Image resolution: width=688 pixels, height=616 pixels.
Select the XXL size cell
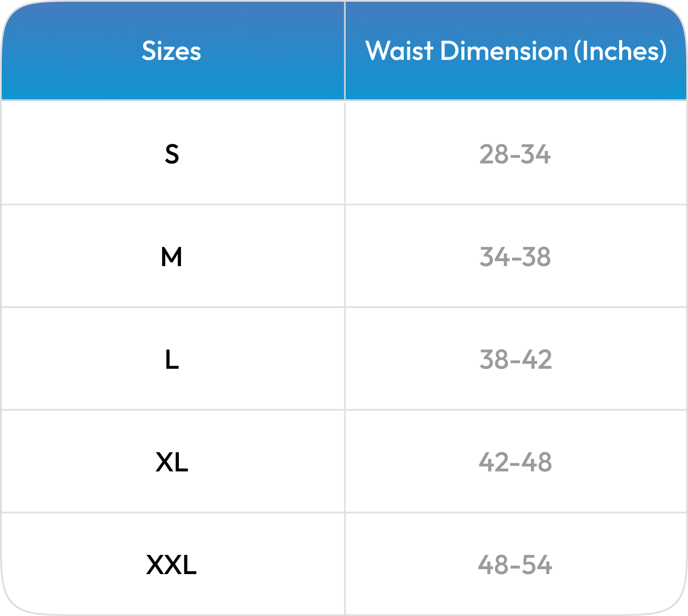(172, 565)
